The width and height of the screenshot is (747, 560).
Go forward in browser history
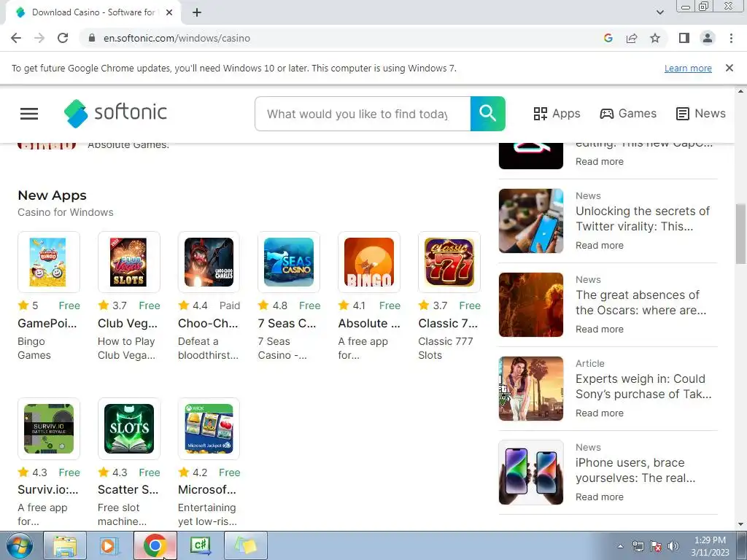(x=39, y=38)
